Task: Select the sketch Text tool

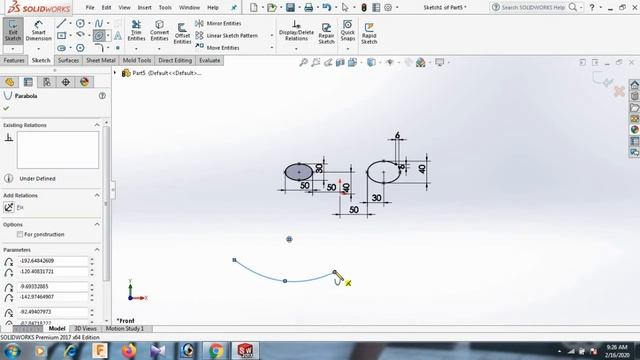Action: click(x=118, y=36)
